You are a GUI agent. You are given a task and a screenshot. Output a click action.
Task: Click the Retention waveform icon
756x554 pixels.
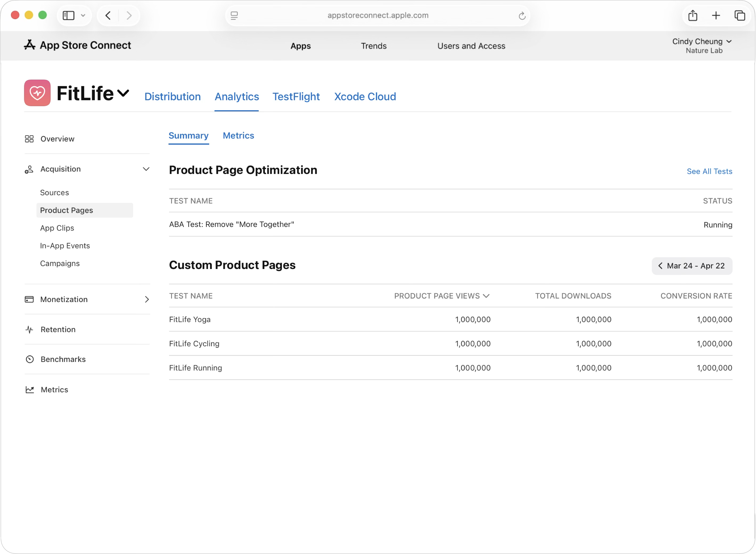[30, 329]
